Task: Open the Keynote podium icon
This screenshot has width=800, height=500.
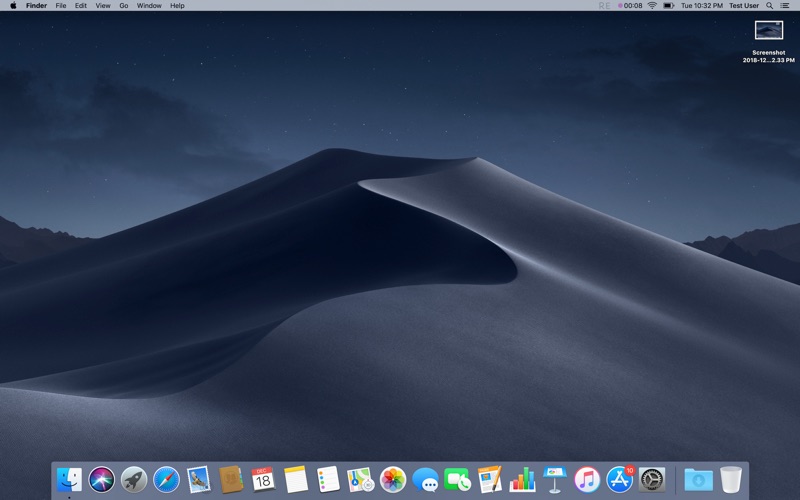Action: pos(555,480)
